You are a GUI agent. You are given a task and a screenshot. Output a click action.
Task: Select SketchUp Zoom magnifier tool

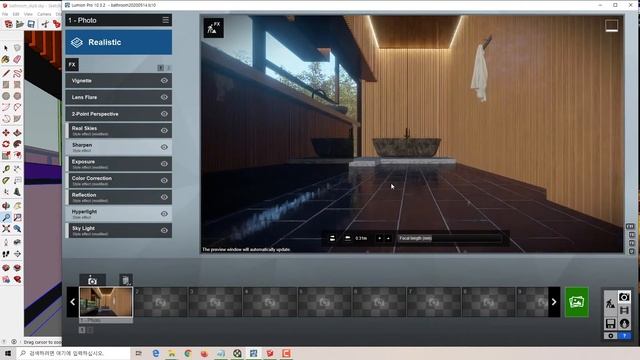6,218
